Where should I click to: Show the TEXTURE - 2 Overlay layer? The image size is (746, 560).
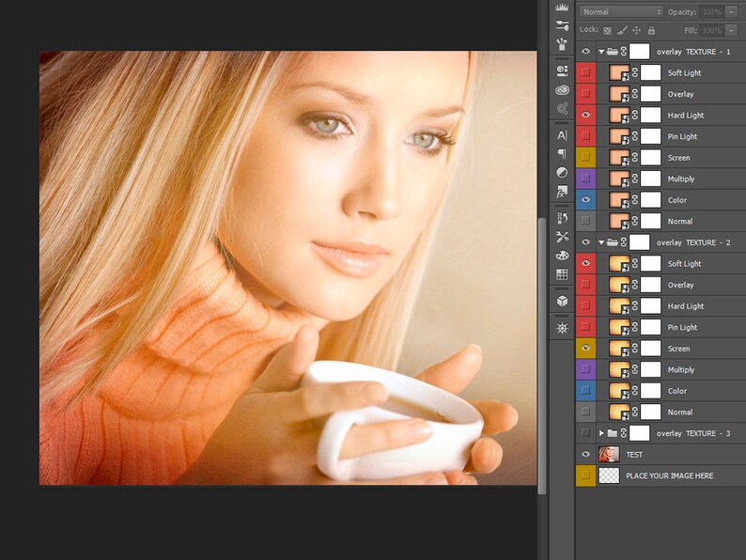[585, 285]
